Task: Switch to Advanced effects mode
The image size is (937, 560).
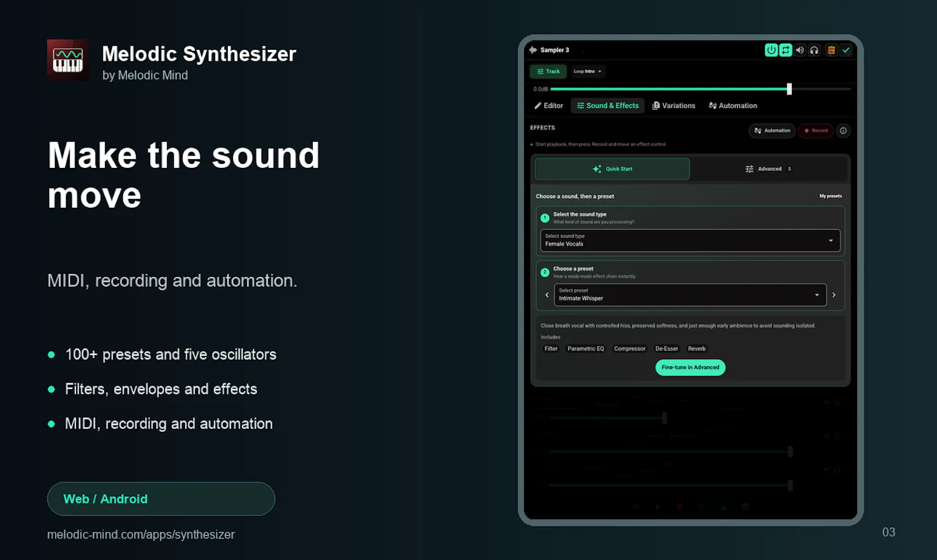Action: pos(768,169)
